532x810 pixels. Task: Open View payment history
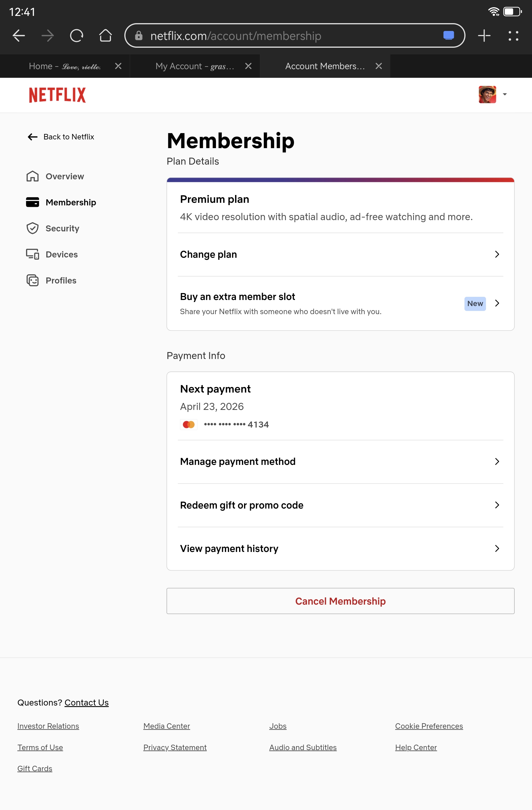(340, 548)
